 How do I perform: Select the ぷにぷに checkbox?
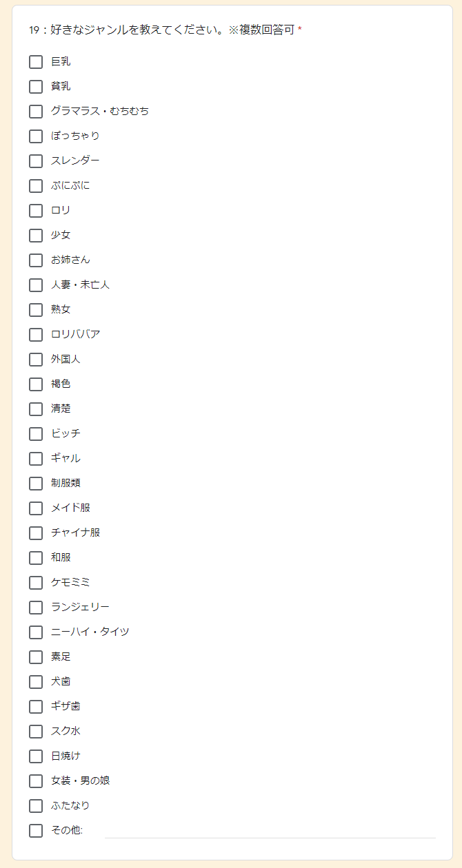(x=36, y=186)
